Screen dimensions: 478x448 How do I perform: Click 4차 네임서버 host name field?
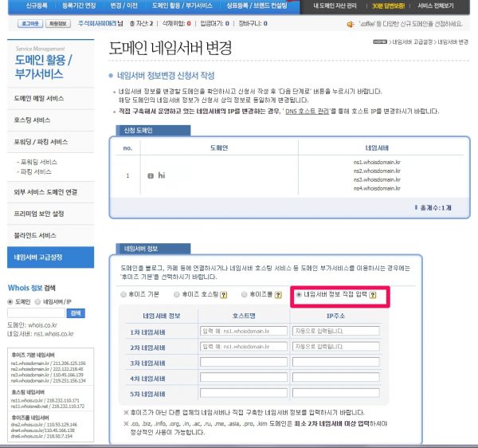244,377
